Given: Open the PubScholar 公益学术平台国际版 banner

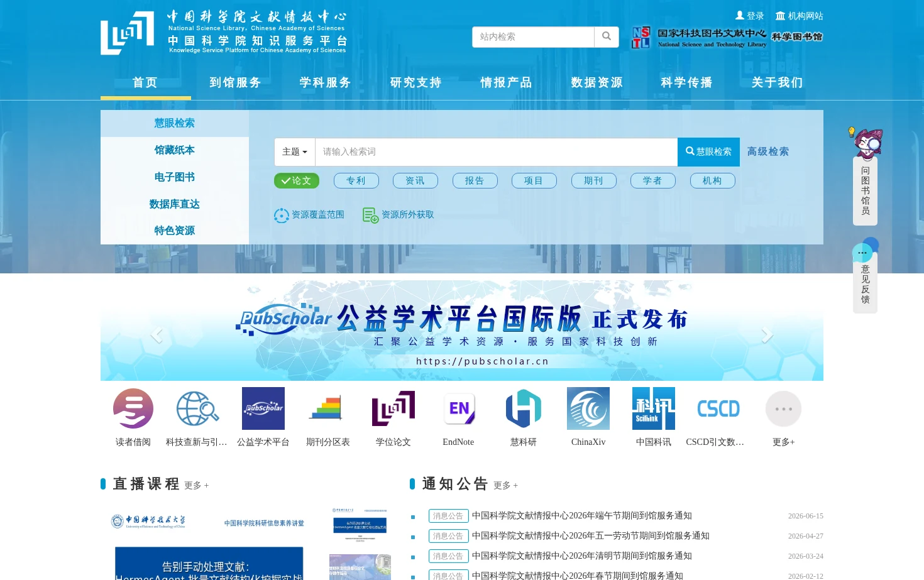Looking at the screenshot, I should 462,331.
